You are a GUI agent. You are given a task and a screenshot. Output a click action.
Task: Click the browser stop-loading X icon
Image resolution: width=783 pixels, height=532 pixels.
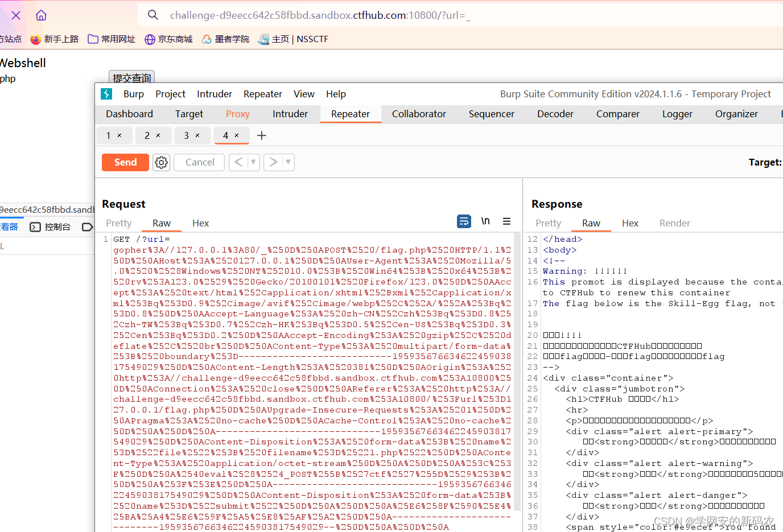(16, 15)
